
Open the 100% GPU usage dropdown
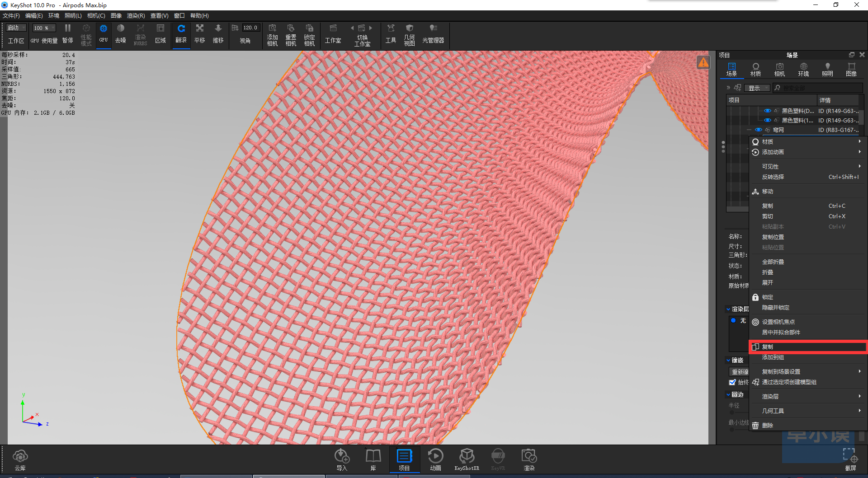point(44,28)
